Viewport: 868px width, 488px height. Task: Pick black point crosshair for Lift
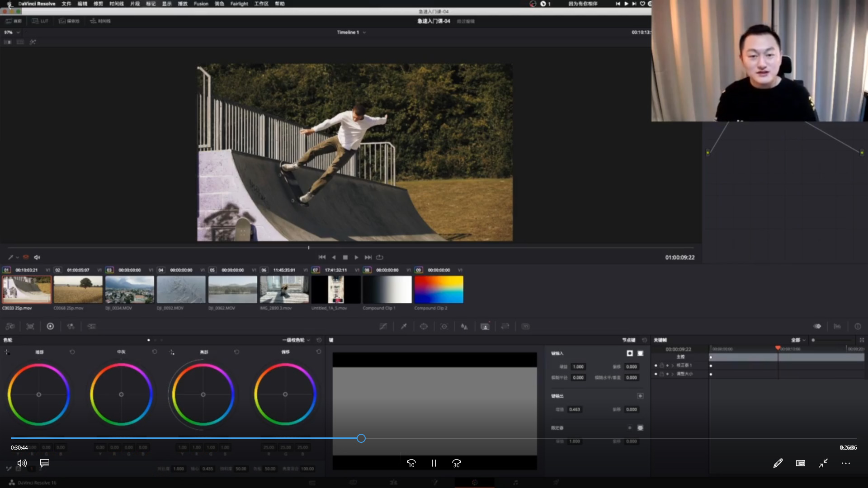(7, 352)
